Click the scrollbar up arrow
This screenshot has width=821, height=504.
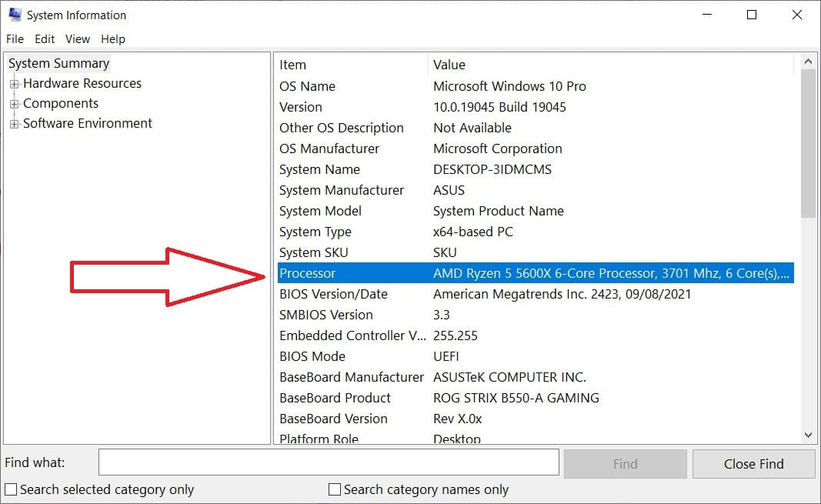[809, 61]
